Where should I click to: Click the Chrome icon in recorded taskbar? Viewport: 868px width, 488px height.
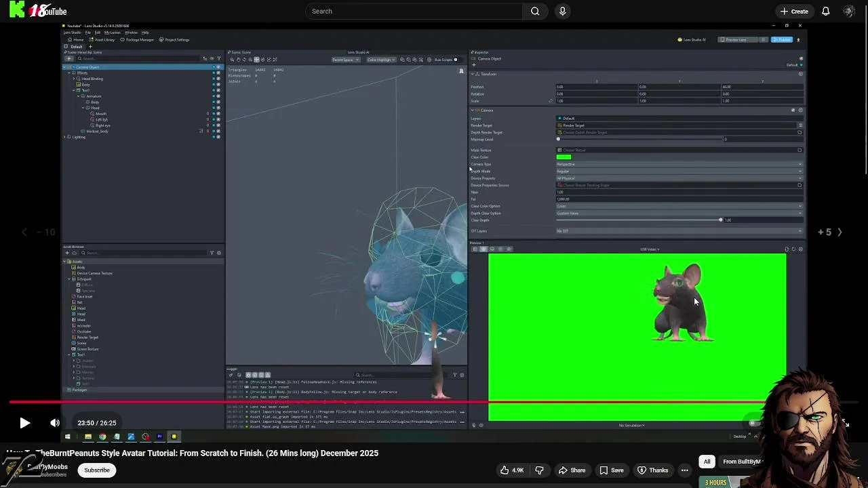102,436
